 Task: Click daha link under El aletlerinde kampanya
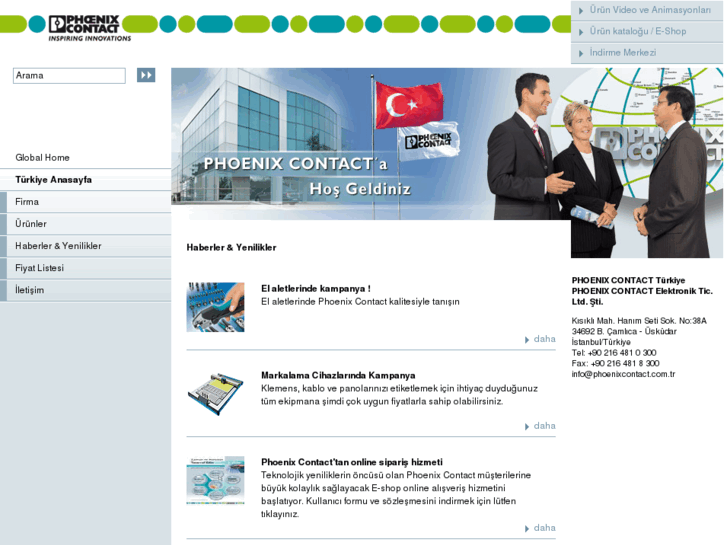tap(544, 339)
